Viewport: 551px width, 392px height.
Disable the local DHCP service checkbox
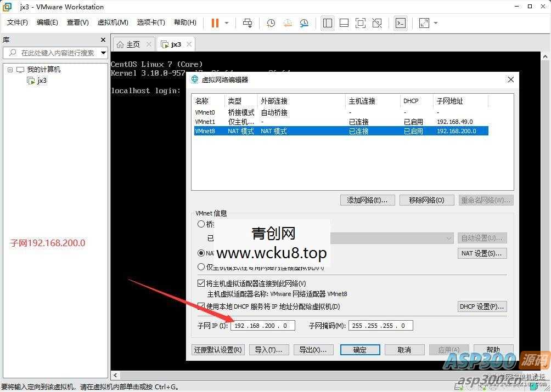click(201, 306)
